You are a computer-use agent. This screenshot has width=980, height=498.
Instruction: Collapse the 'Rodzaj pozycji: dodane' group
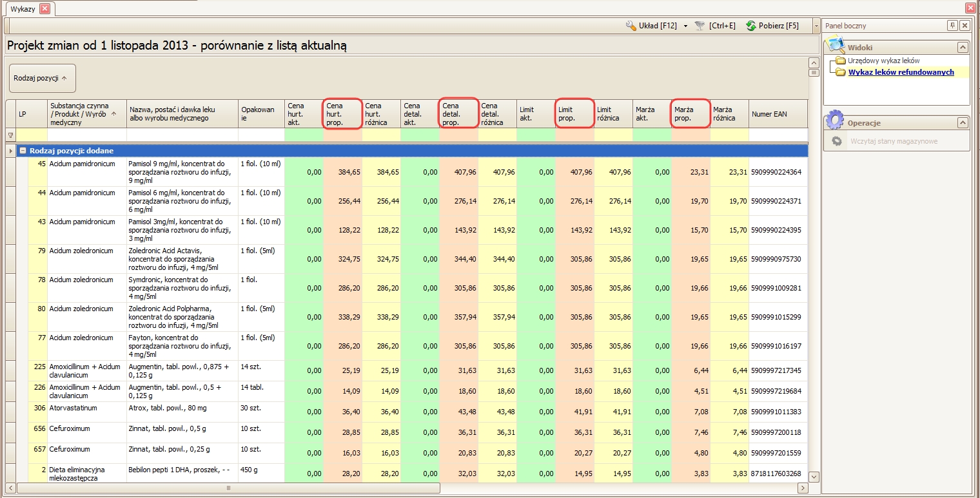pyautogui.click(x=23, y=151)
